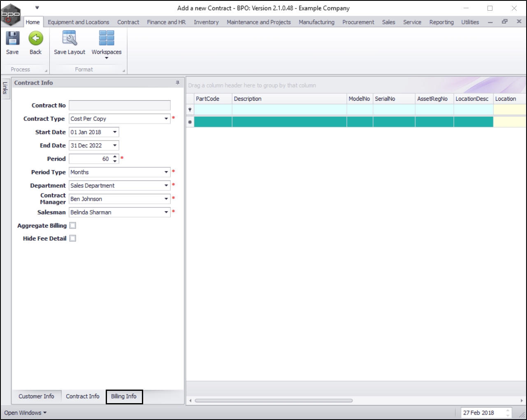Viewport: 527px width, 420px height.
Task: Open the Open Windows dropdown
Action: [26, 413]
